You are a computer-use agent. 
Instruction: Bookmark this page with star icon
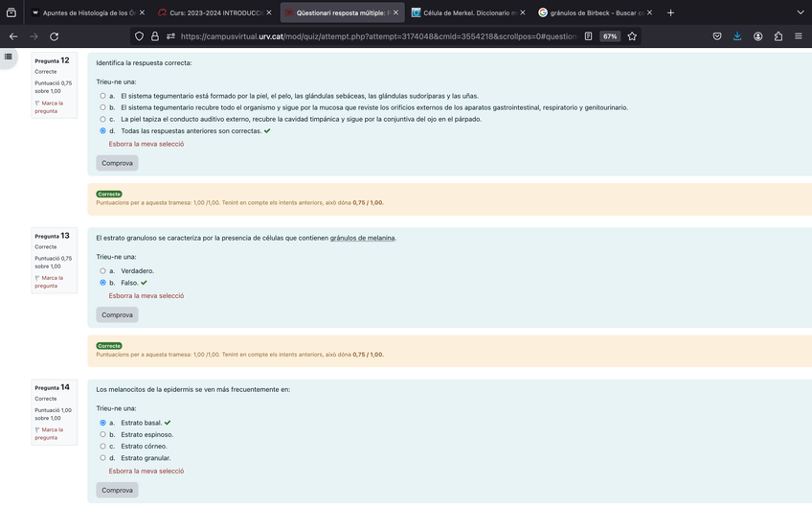[632, 36]
